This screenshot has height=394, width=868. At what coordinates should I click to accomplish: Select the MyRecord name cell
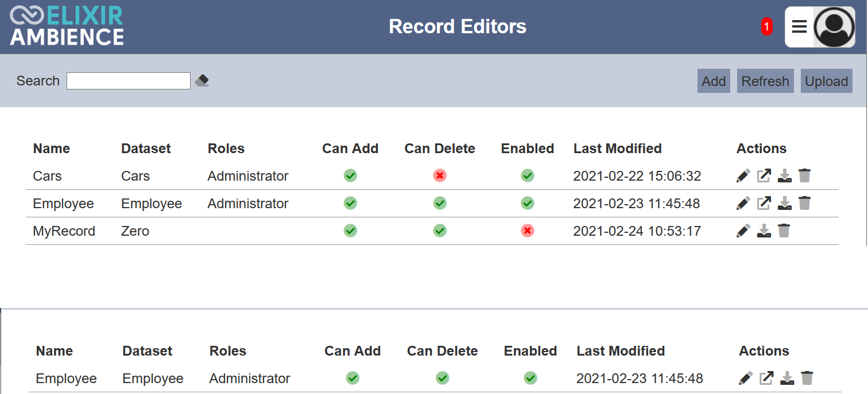[x=64, y=231]
